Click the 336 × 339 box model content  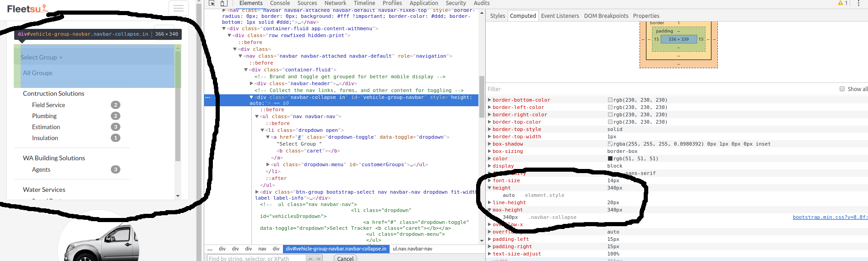pos(678,39)
